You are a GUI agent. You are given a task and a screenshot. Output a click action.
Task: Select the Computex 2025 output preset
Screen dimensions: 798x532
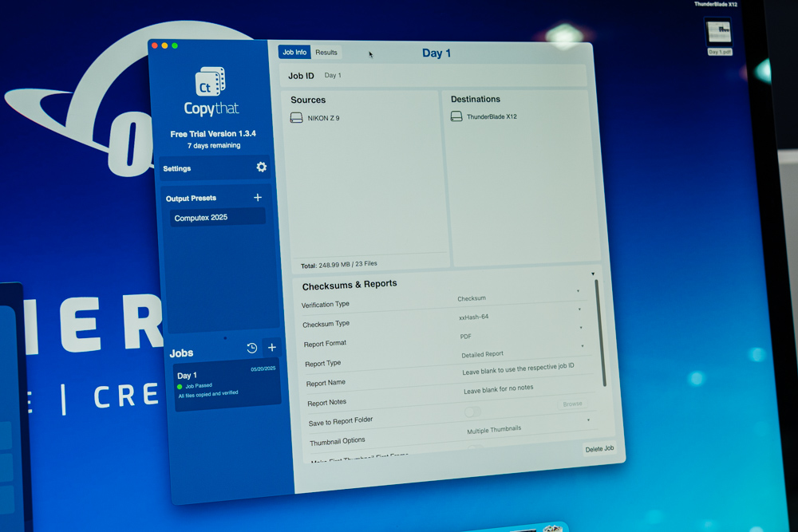point(217,217)
